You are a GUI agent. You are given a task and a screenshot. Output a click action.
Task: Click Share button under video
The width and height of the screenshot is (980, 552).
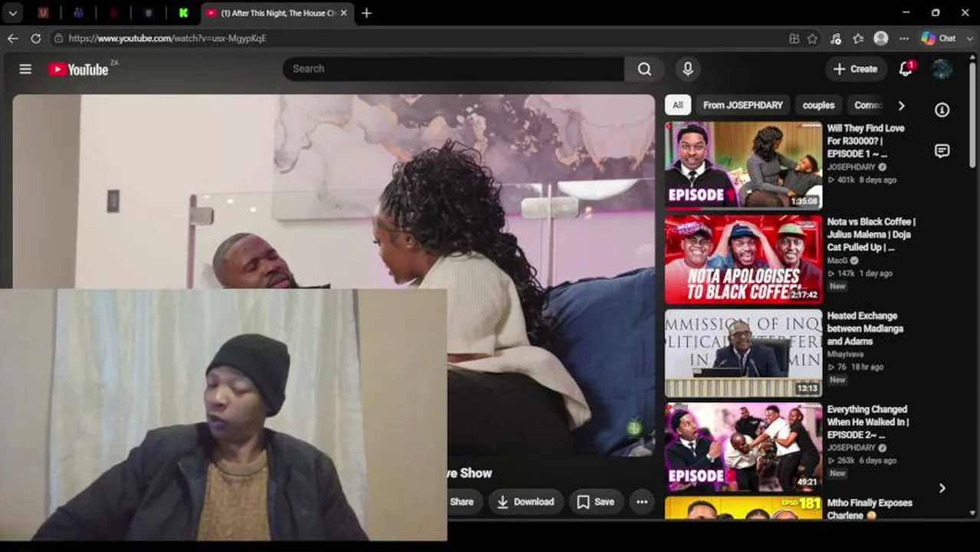click(462, 502)
